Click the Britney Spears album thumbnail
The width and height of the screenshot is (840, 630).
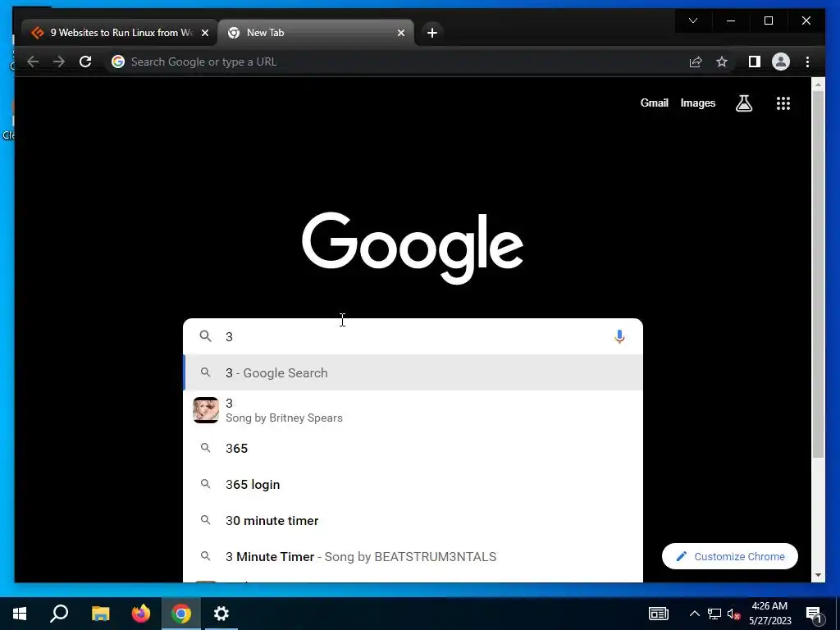coord(206,410)
